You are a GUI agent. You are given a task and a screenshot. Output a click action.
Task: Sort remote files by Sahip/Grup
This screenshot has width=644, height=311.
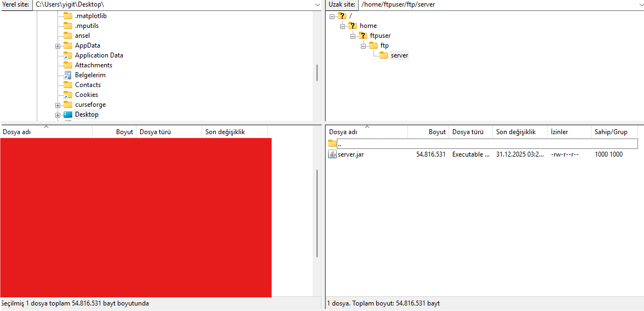[x=614, y=132]
